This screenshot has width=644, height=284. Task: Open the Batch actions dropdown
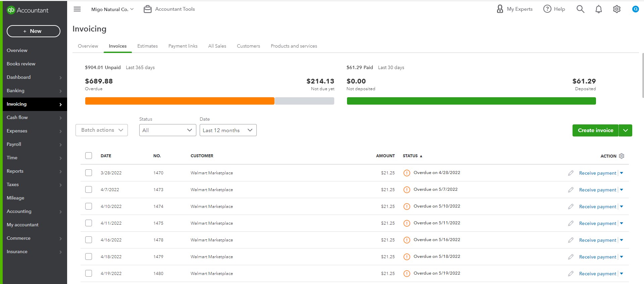pyautogui.click(x=102, y=130)
